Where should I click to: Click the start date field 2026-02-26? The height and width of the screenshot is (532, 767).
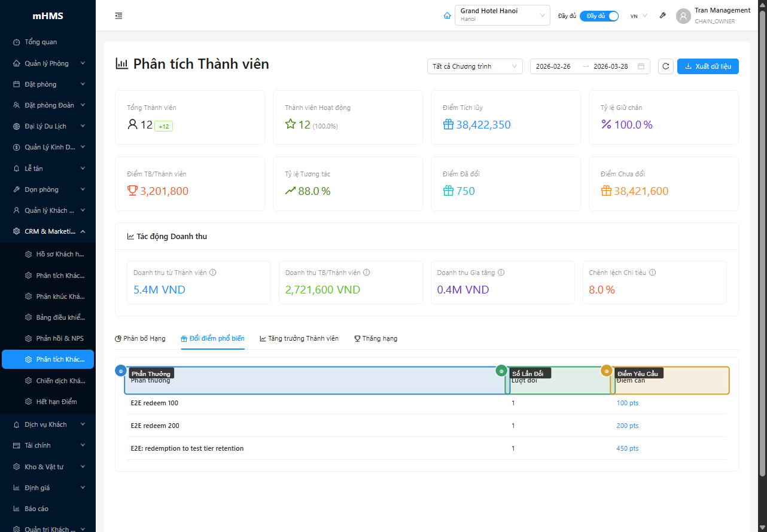(553, 66)
